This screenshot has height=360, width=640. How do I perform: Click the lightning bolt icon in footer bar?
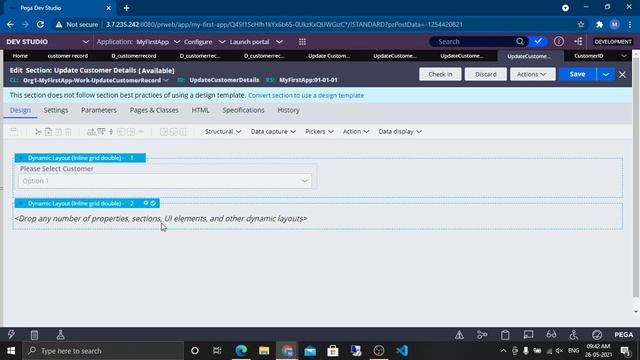coord(11,335)
